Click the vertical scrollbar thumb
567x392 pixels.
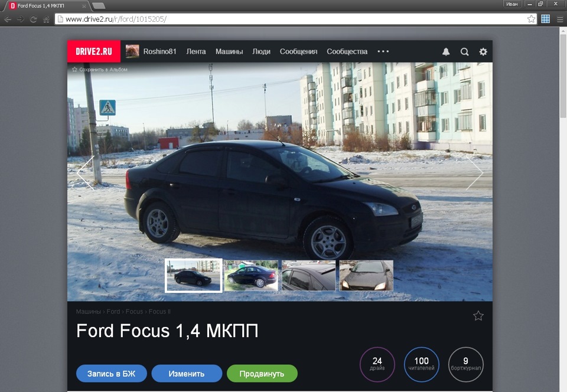563,76
